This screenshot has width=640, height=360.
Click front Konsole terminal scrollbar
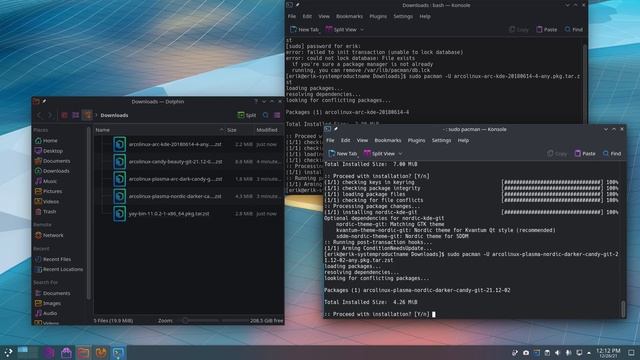(623, 309)
